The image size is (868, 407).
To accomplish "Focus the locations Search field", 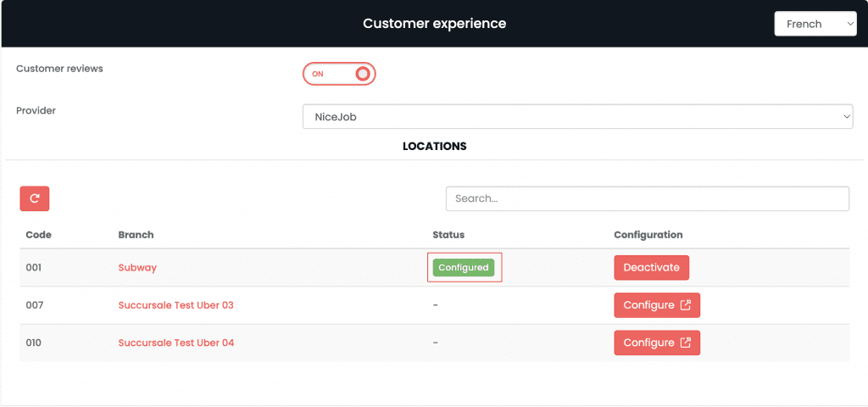I will click(x=647, y=198).
